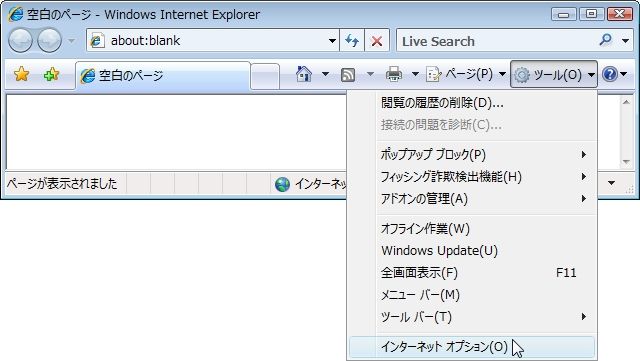This screenshot has width=640, height=361.
Task: Expand the address bar URL history dropdown
Action: point(332,41)
